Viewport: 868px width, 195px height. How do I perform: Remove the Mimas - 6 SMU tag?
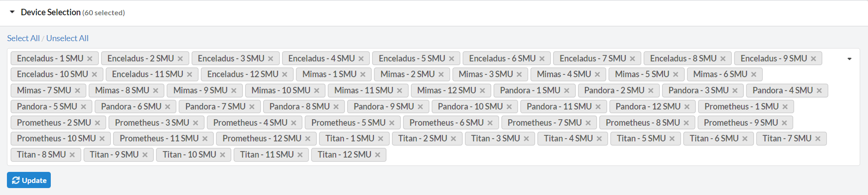(x=754, y=74)
